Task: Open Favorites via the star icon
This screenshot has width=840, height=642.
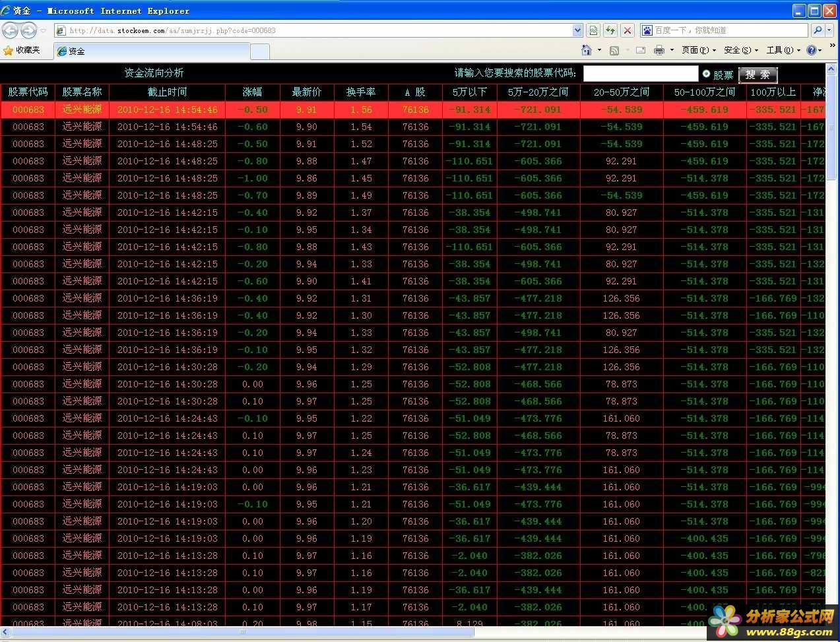Action: pyautogui.click(x=8, y=50)
